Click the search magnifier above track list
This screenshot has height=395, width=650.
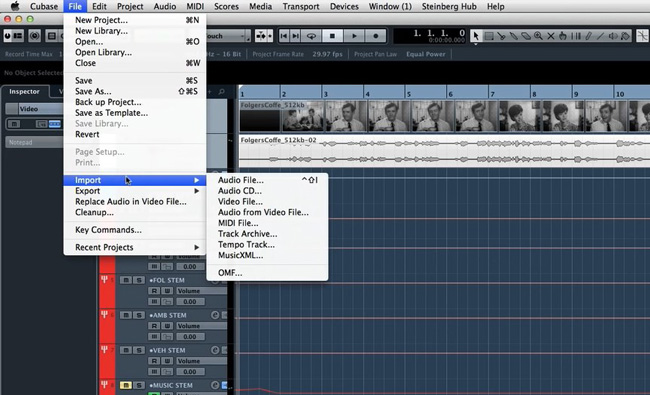click(221, 92)
